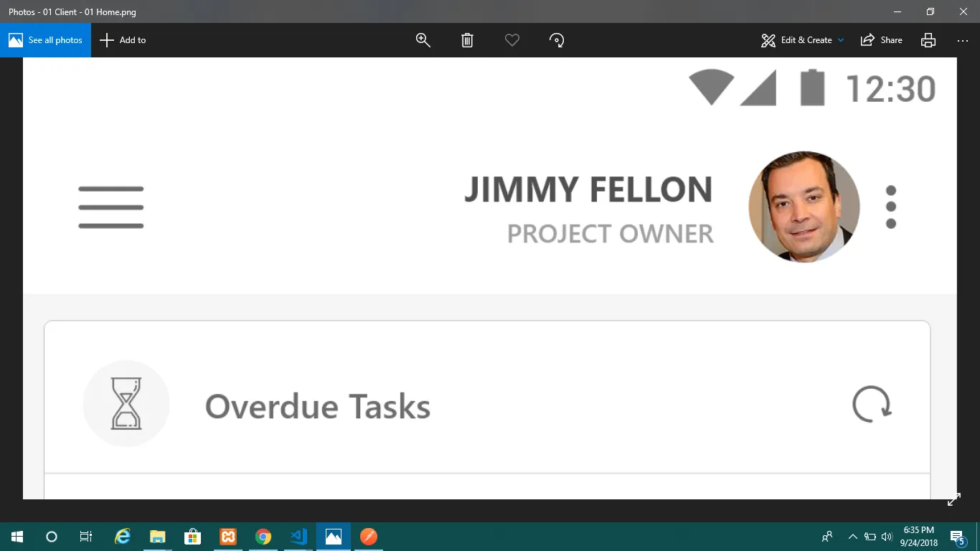This screenshot has width=980, height=551.
Task: Refresh the Overdue Tasks card
Action: point(872,405)
